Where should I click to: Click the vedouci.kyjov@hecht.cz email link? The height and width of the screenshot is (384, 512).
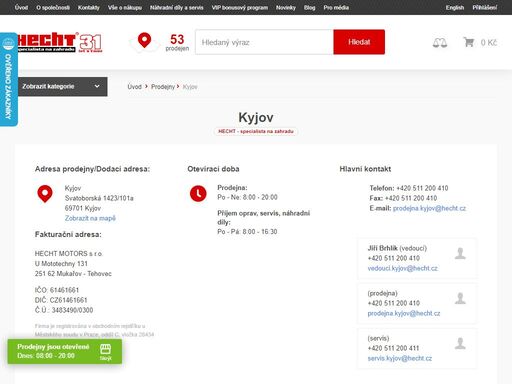pyautogui.click(x=402, y=268)
